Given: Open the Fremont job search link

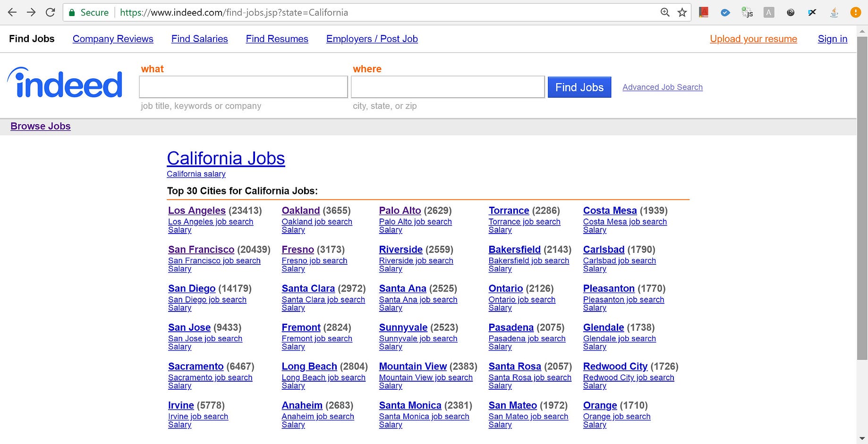Looking at the screenshot, I should coord(317,338).
